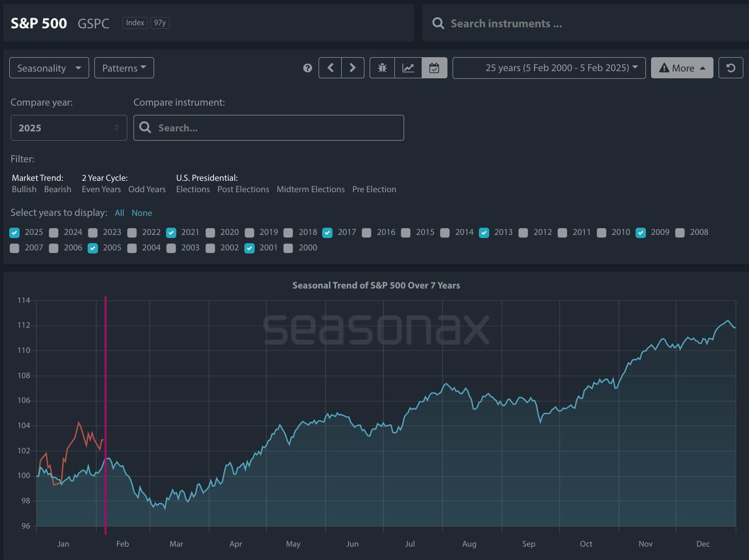Uncheck the 2021 year checkbox
The width and height of the screenshot is (749, 560).
coord(171,232)
